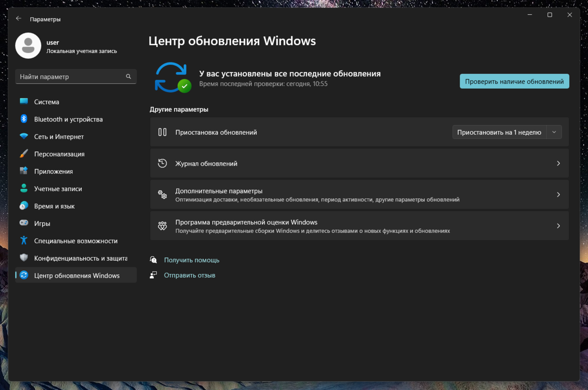
Task: Select Система in the sidebar
Action: pyautogui.click(x=76, y=102)
